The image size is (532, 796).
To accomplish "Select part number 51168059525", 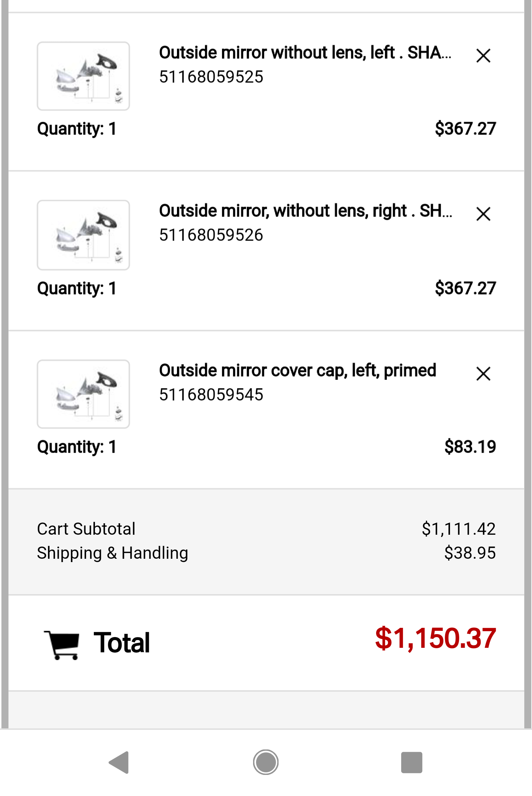I will [211, 77].
